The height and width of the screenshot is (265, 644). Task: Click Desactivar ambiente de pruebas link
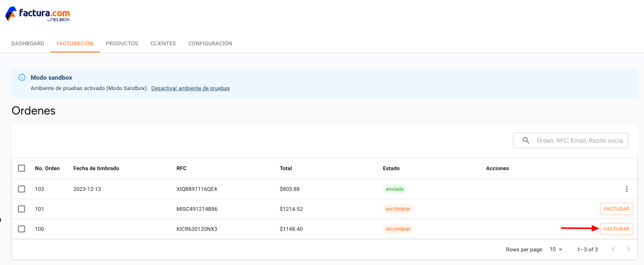(191, 88)
